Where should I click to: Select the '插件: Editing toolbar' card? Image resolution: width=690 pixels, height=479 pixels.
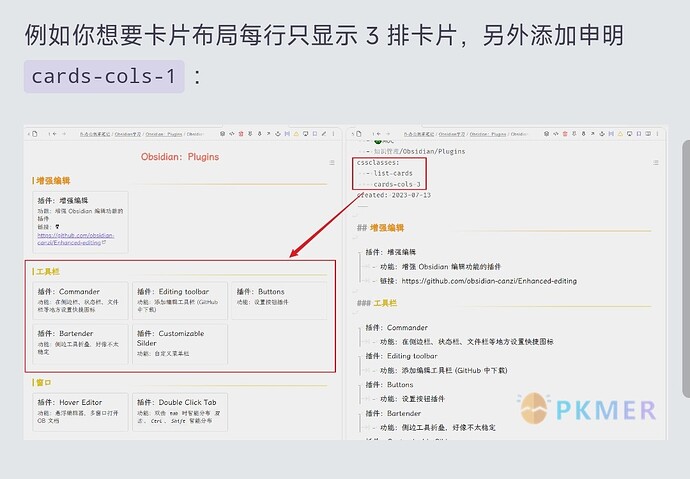[x=180, y=300]
